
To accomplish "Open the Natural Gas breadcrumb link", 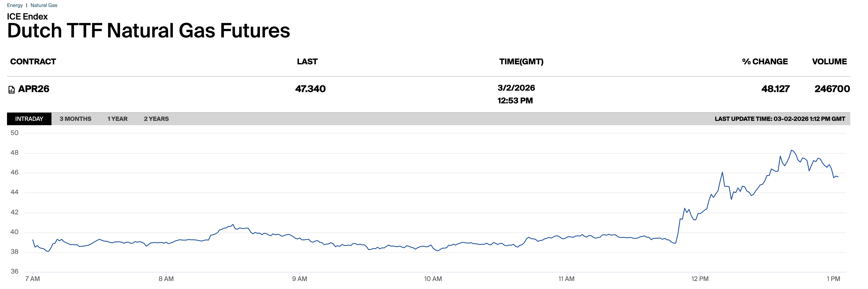I will (44, 5).
